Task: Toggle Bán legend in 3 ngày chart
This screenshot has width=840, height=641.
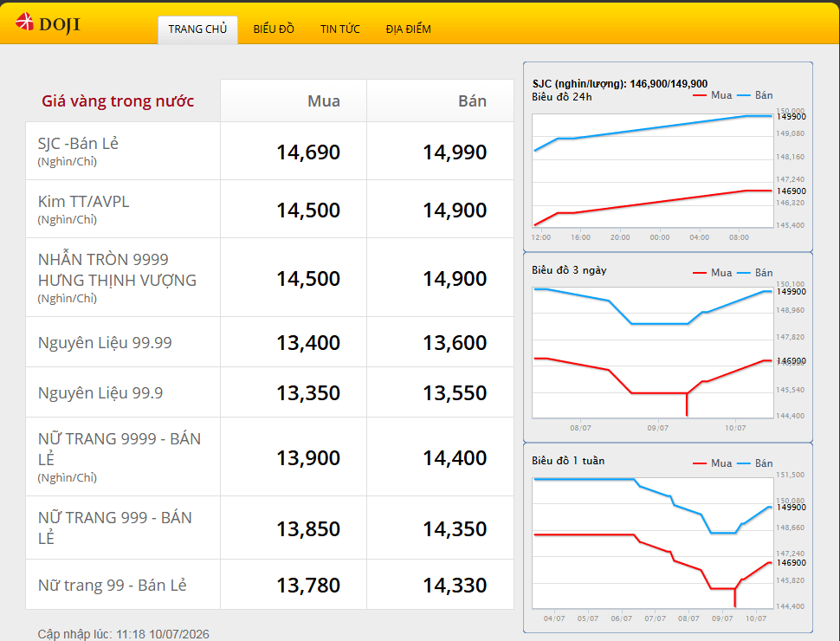Action: [x=755, y=273]
